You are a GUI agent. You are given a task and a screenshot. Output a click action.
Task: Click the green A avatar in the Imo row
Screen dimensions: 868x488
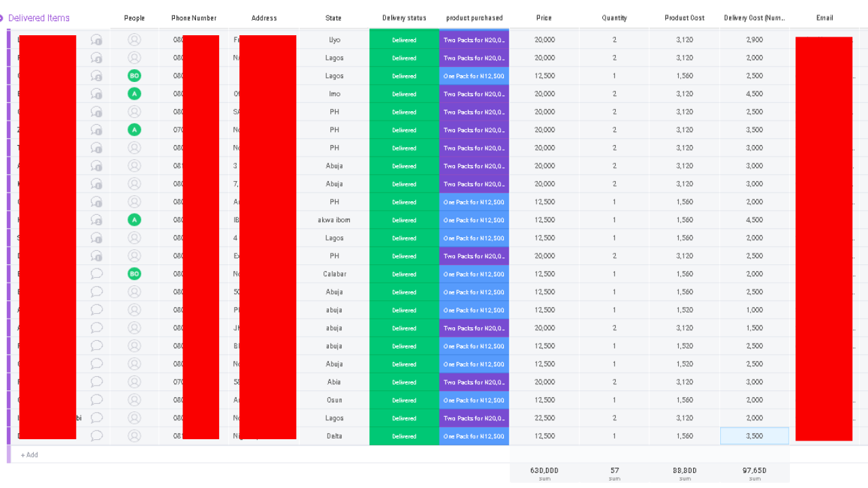pos(134,94)
